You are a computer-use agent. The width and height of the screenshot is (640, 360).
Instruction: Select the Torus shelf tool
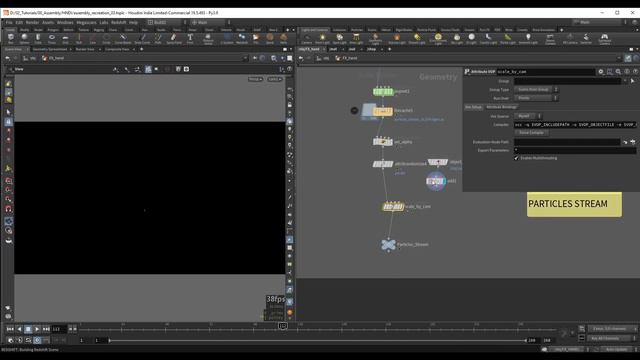click(52, 39)
